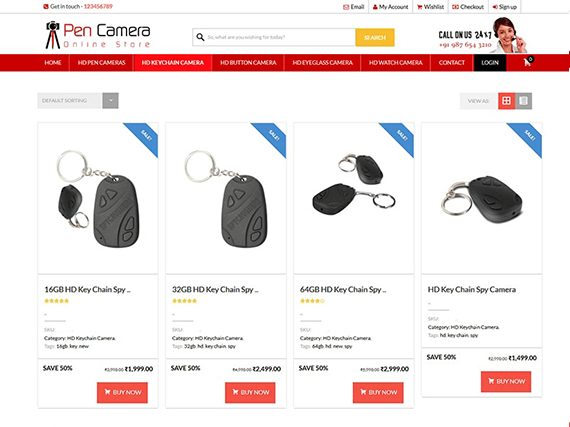Open HD Pen Cameras menu item

101,63
